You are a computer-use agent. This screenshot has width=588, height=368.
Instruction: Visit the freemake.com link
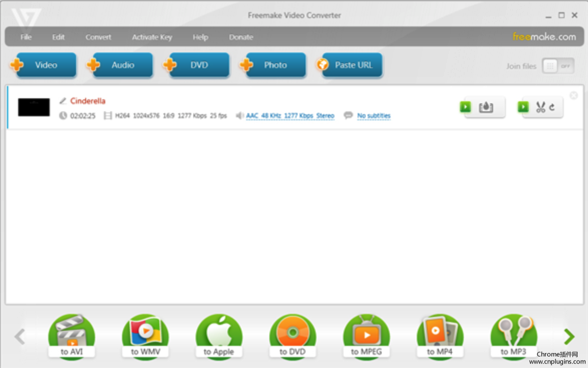pos(544,37)
